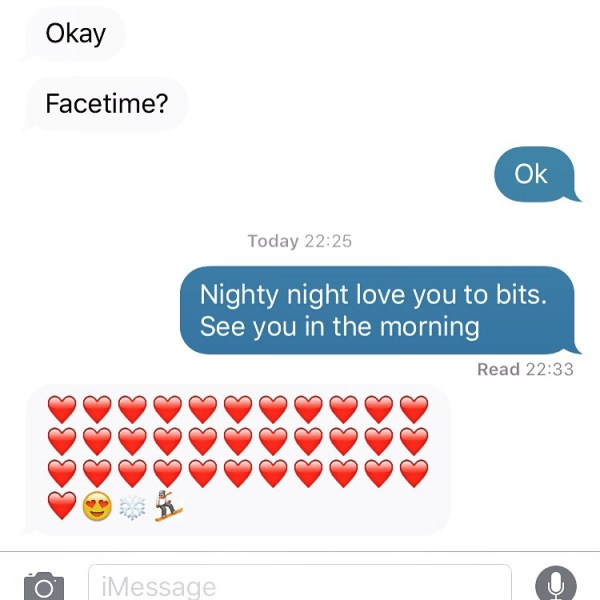Image resolution: width=600 pixels, height=600 pixels.
Task: Click the "Read 22:33" receipt label
Action: [x=525, y=370]
